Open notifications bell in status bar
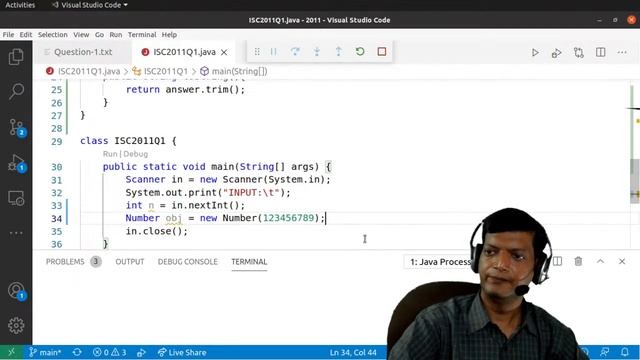640x360 pixels. [625, 351]
